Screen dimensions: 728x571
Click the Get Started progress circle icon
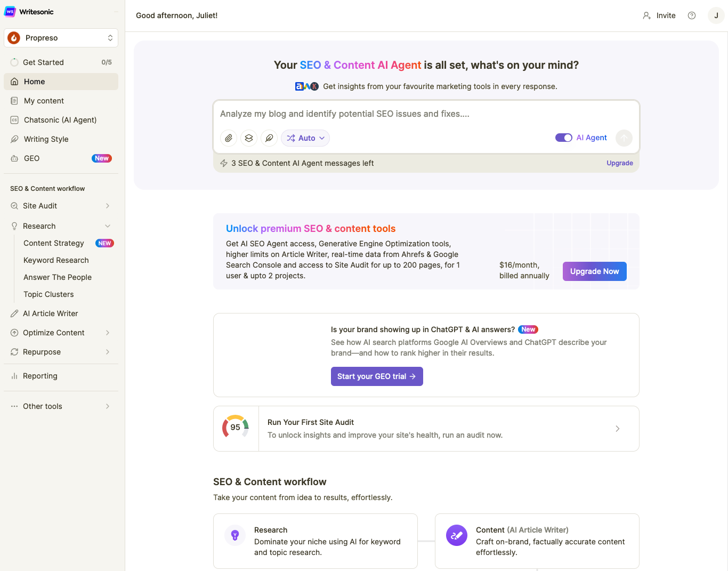tap(14, 62)
